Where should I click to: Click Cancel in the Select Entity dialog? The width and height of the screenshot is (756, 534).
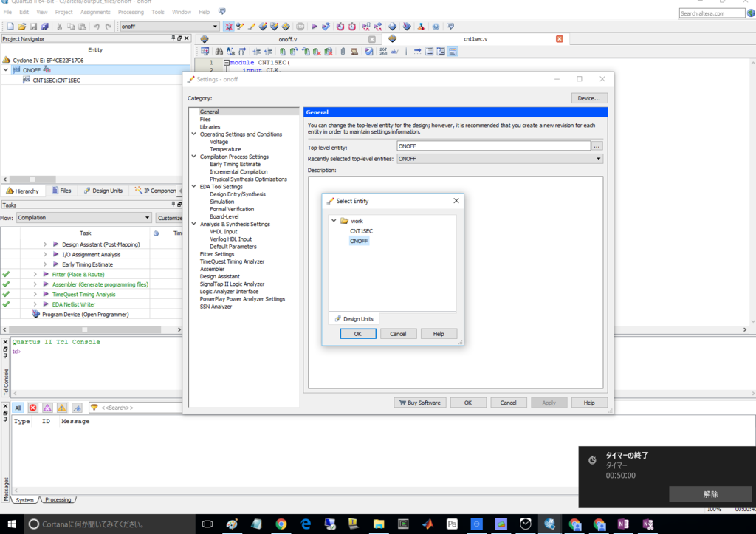click(398, 334)
